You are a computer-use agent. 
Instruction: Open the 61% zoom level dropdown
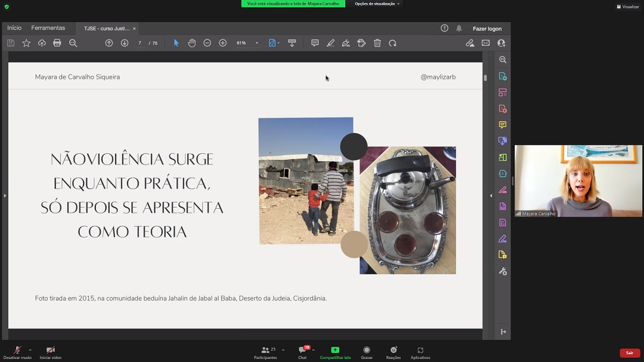pyautogui.click(x=257, y=43)
